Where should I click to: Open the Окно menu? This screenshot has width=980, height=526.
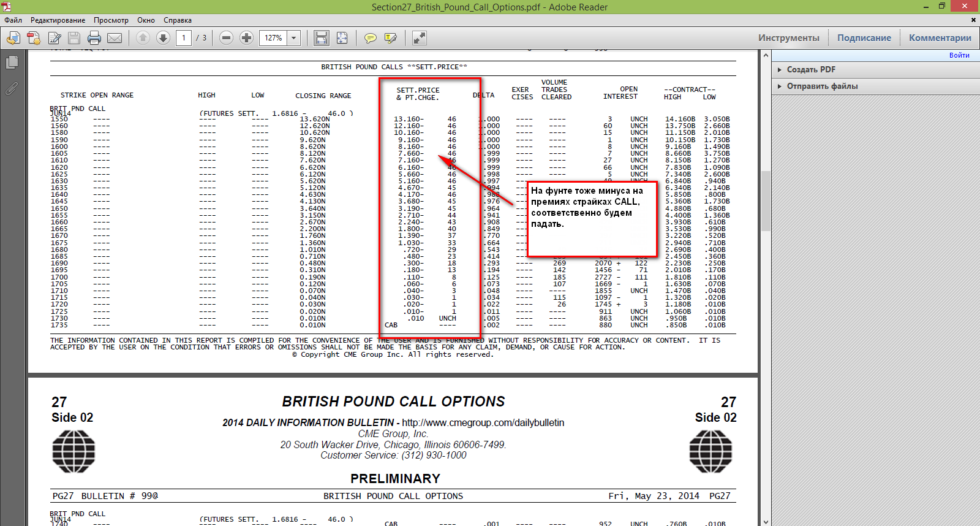pyautogui.click(x=146, y=20)
